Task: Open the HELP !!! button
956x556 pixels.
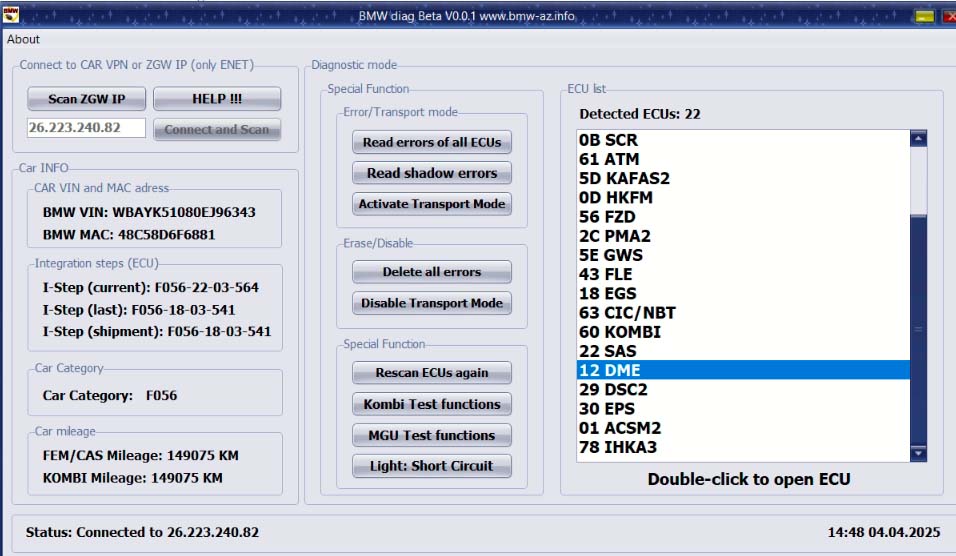Action: click(217, 99)
